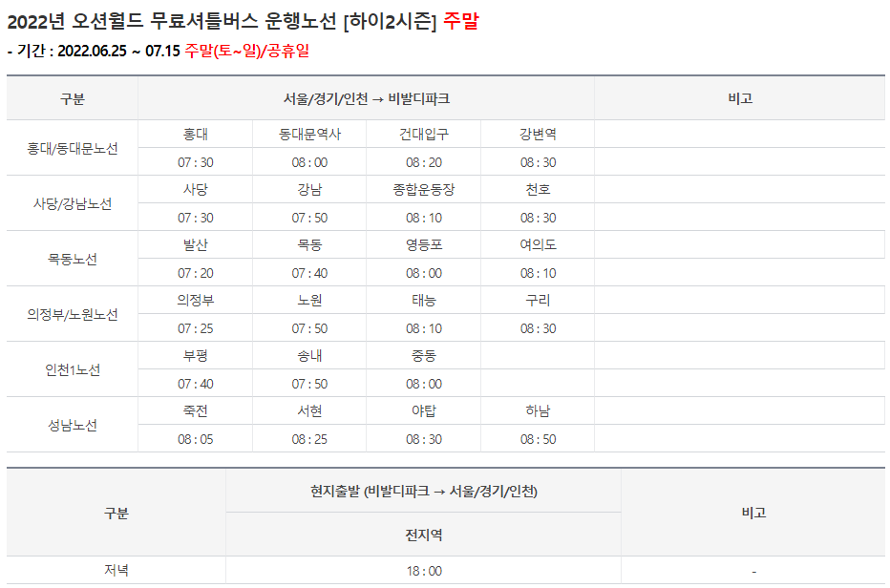Select the '야탑' stop cell
The image size is (890, 588).
[x=423, y=410]
